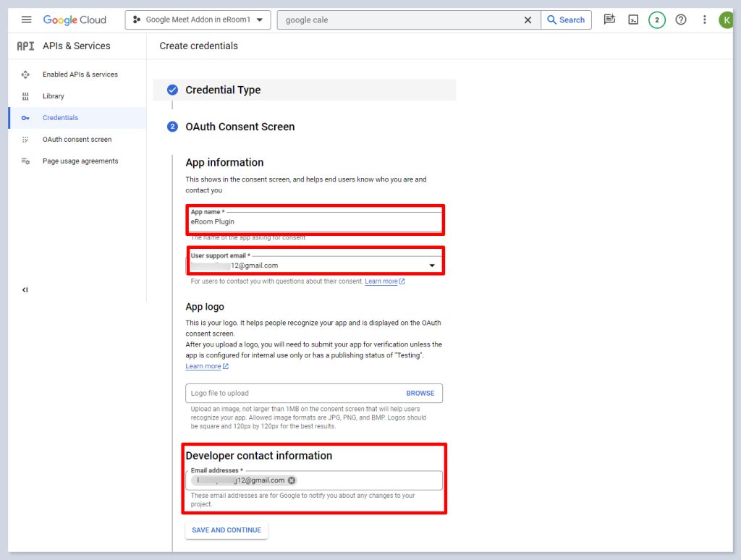Click into the App name field
741x560 pixels.
coord(313,221)
